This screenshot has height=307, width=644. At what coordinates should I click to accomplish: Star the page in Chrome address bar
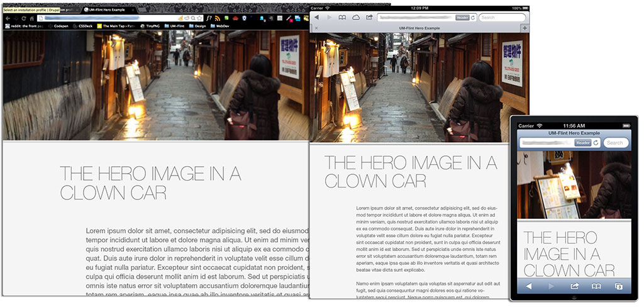(199, 18)
